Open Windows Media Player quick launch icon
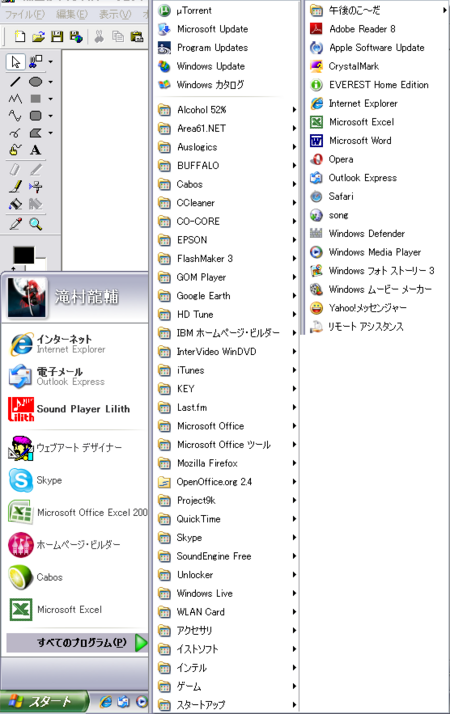The height and width of the screenshot is (714, 450). (x=142, y=702)
